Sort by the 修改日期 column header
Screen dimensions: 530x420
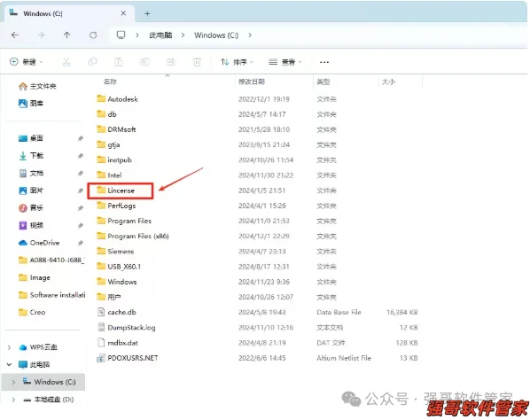click(252, 82)
